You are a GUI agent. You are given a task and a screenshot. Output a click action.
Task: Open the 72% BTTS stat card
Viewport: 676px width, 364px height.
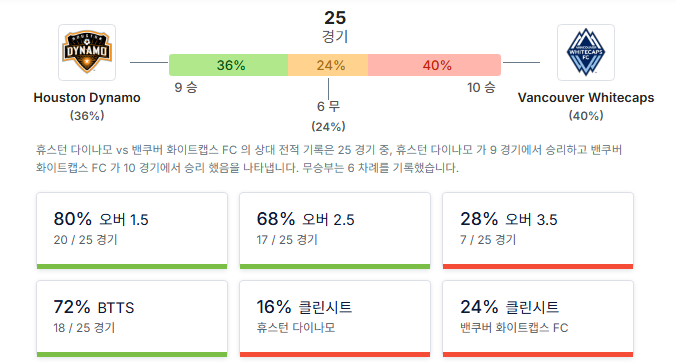132,319
